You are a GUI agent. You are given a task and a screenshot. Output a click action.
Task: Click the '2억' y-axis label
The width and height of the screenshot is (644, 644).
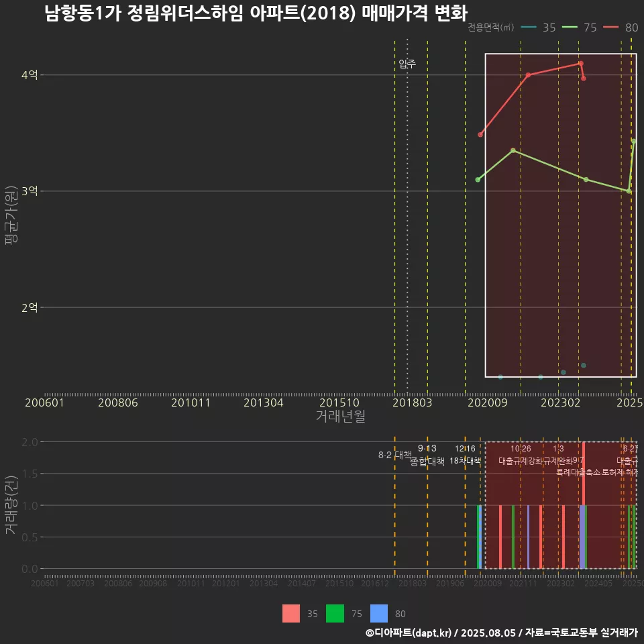[30, 307]
